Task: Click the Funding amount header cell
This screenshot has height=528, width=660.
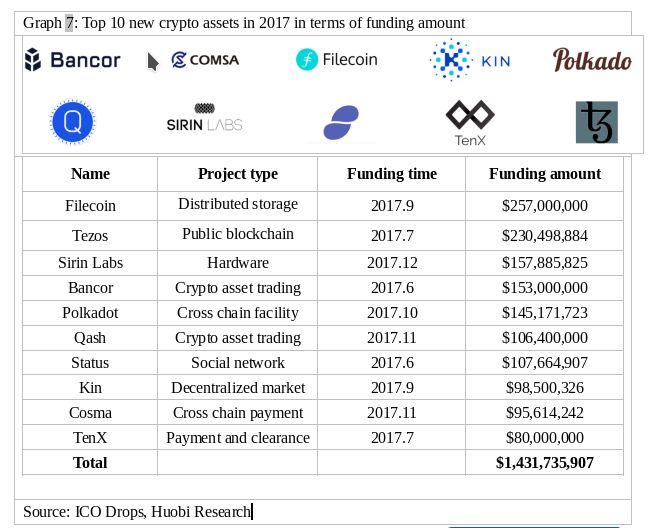Action: 544,174
